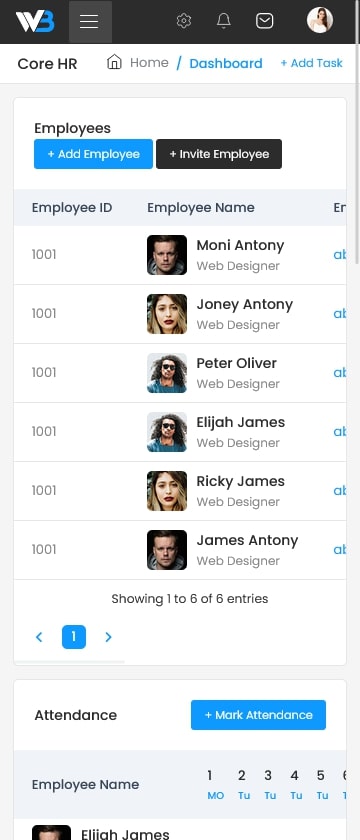Click the Invite Employee button
360x840 pixels.
point(219,154)
